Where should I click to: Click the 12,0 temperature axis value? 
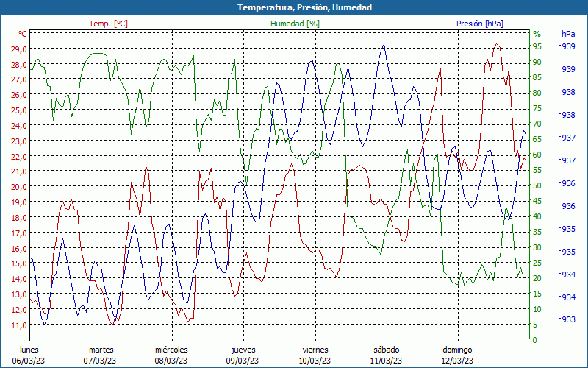pyautogui.click(x=20, y=310)
